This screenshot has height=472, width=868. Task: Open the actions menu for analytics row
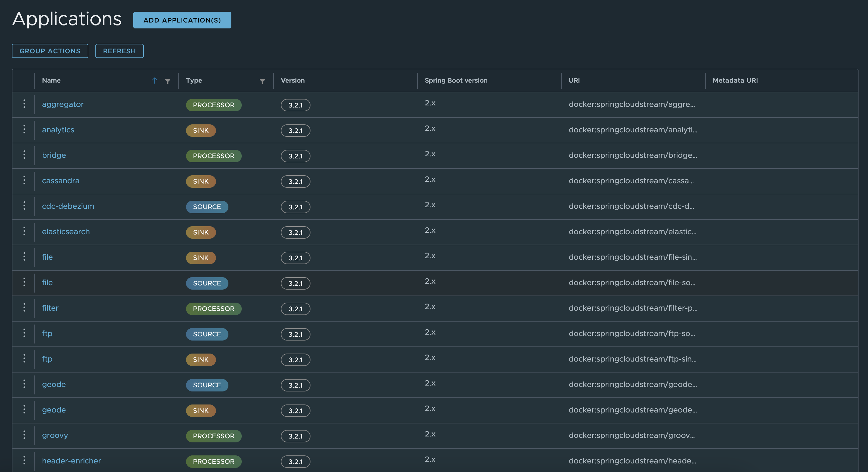point(24,129)
